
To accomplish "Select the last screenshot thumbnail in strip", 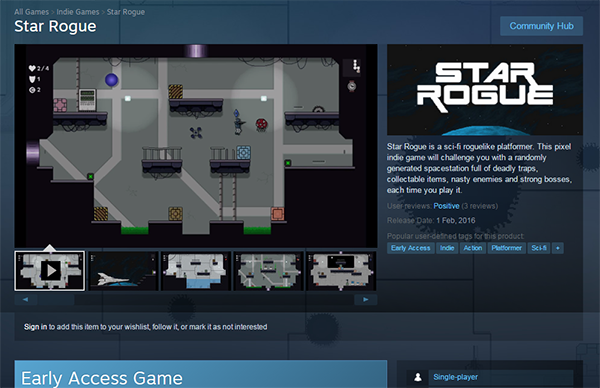I will [342, 271].
